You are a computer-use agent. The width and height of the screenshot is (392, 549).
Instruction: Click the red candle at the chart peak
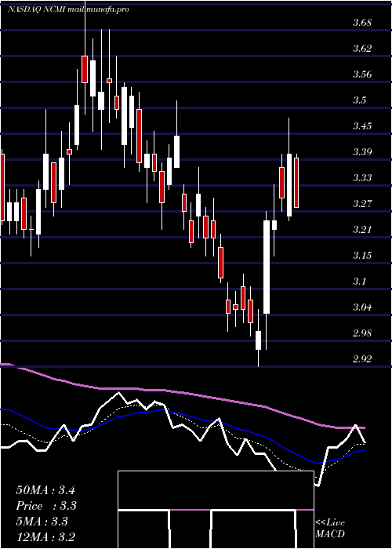click(85, 69)
